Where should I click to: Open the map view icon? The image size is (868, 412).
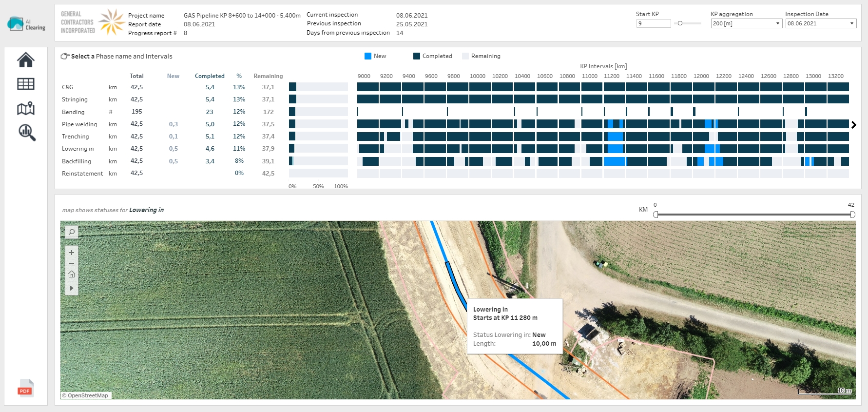coord(26,108)
